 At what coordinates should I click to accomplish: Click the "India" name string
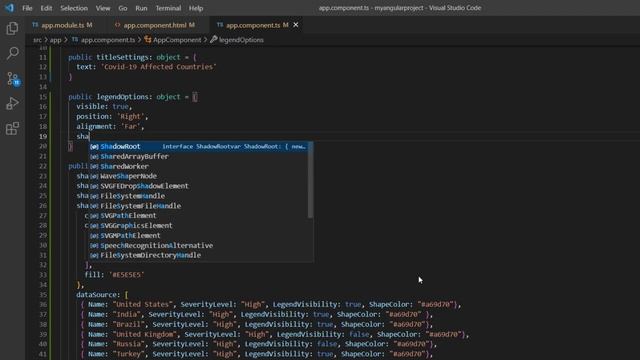(x=127, y=314)
